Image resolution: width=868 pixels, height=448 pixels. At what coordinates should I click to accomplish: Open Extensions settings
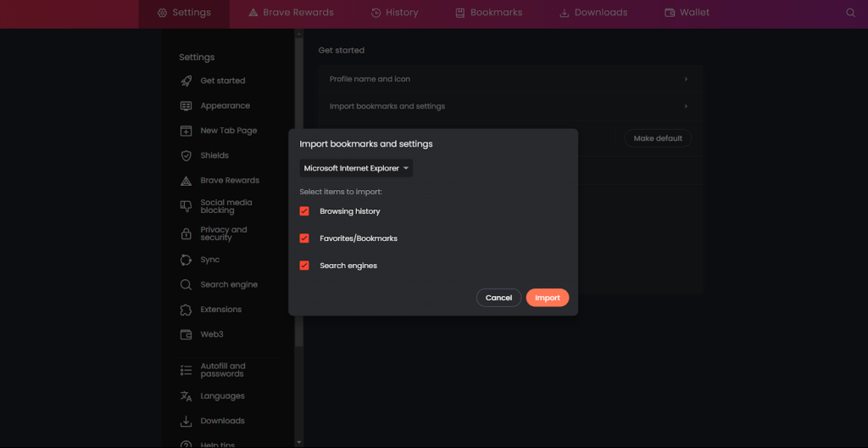click(x=221, y=310)
